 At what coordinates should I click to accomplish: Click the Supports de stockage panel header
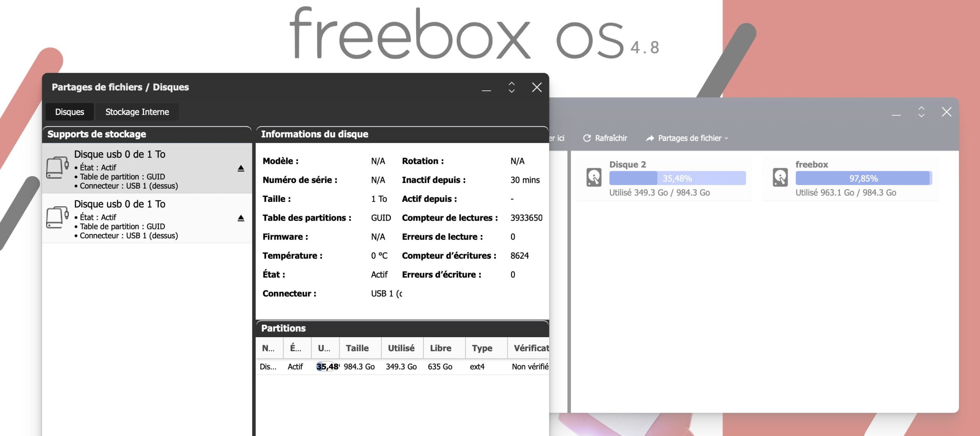(x=147, y=134)
